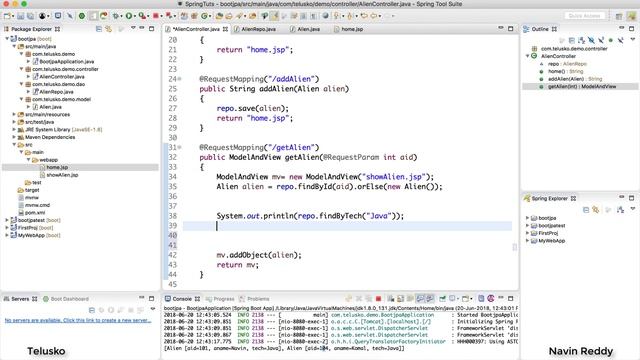Collapse the src/main/java folder
Screen dimensions: 640x360
click(14, 46)
